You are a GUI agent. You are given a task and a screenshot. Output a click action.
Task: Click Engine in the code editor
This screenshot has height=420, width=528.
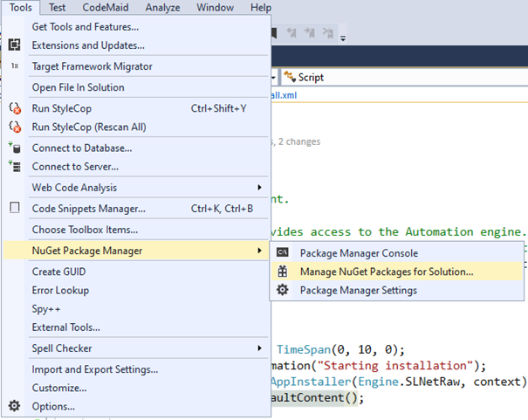click(378, 382)
